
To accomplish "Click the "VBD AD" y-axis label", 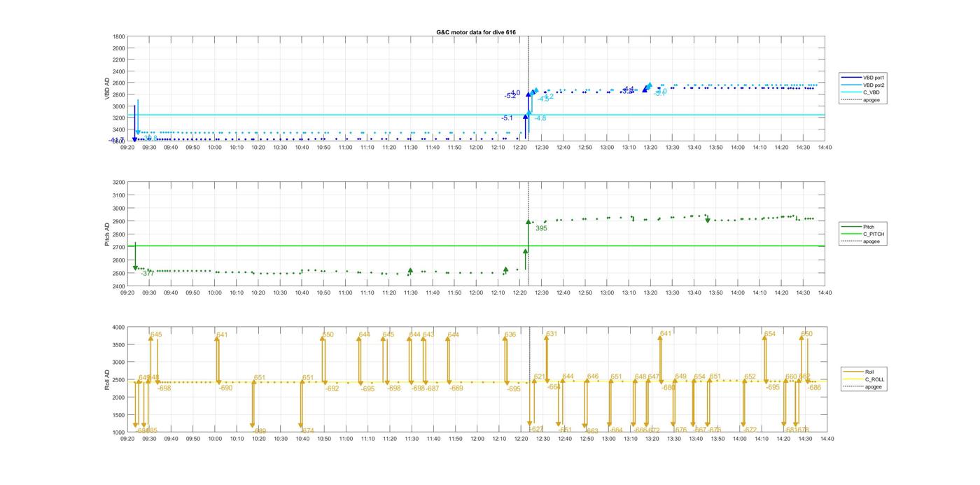I will click(x=107, y=88).
